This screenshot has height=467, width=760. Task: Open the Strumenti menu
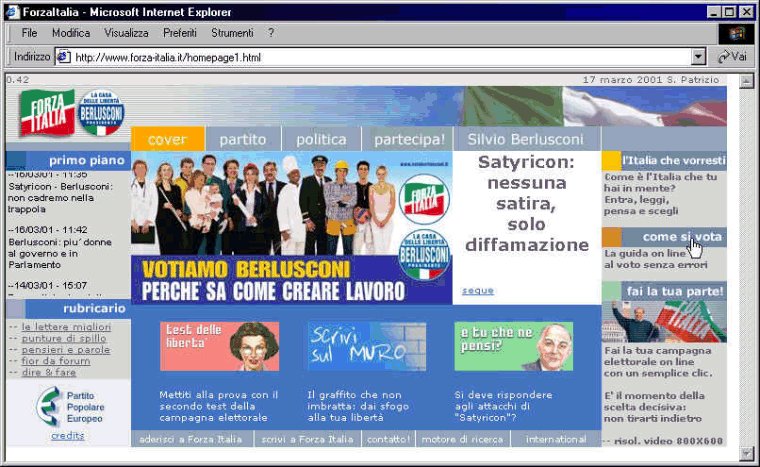(232, 33)
